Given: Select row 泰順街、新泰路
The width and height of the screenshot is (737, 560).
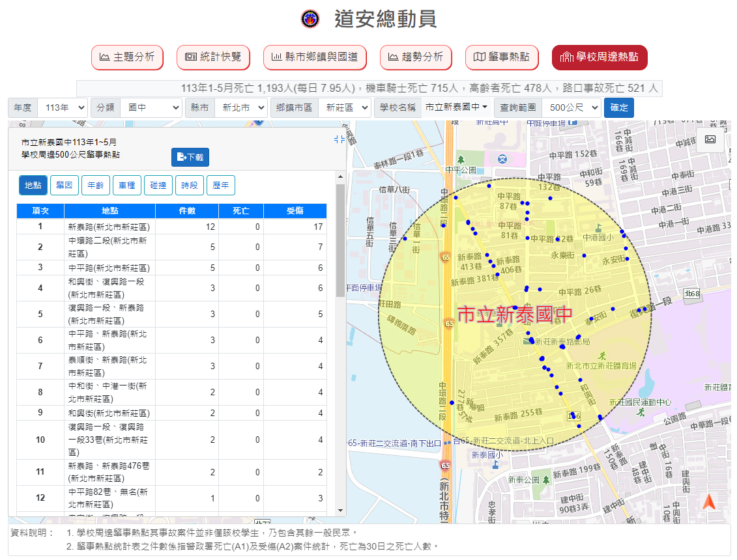Looking at the screenshot, I should (171, 366).
